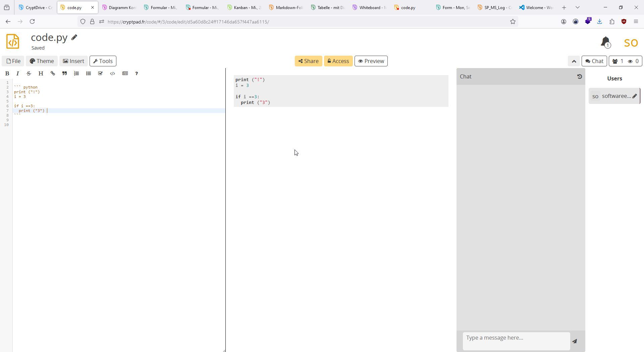Open the SO user account menu

(631, 43)
